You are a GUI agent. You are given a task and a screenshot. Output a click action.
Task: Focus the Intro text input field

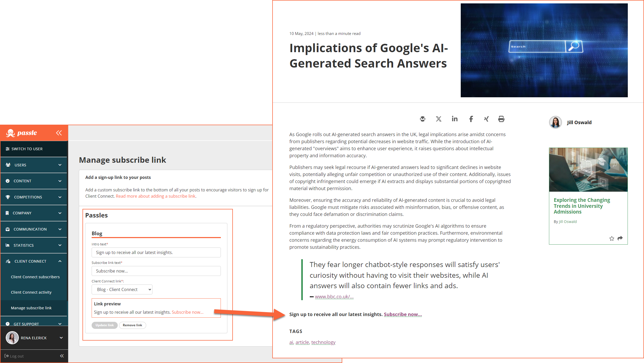point(156,252)
